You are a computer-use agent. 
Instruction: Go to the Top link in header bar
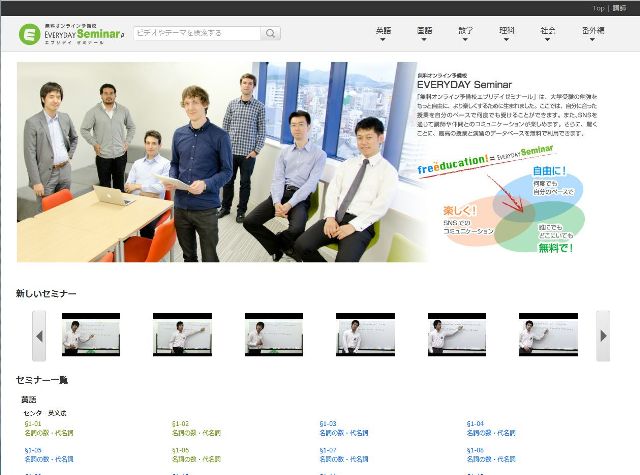[598, 8]
